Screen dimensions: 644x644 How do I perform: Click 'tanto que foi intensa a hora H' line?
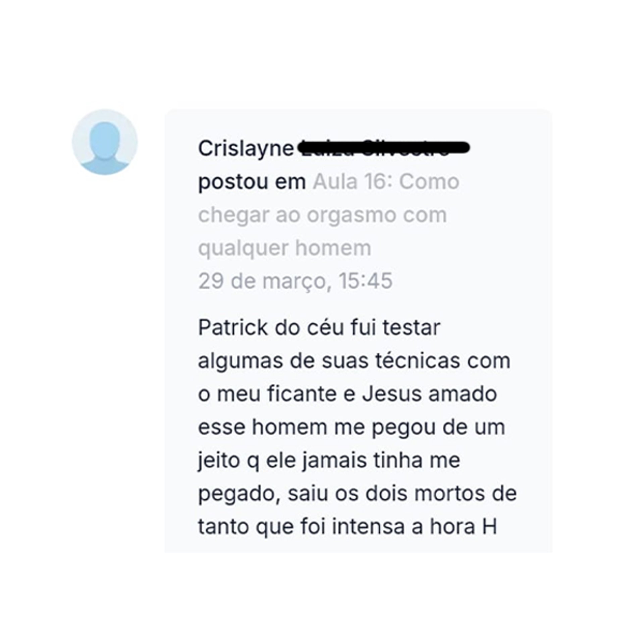(347, 527)
